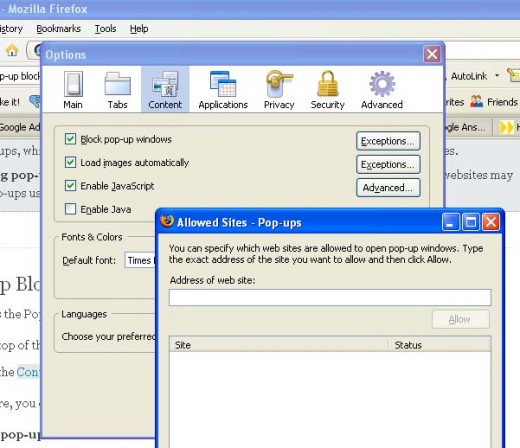Image resolution: width=520 pixels, height=448 pixels.
Task: Expand the AutoLink dropdown arrow
Action: click(x=497, y=76)
